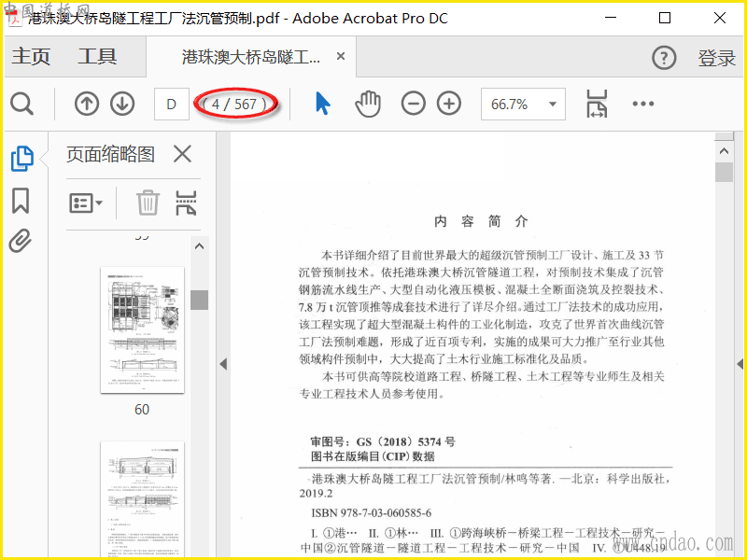Select the thumbnail below page 60
Image resolution: width=747 pixels, height=560 pixels.
click(143, 498)
